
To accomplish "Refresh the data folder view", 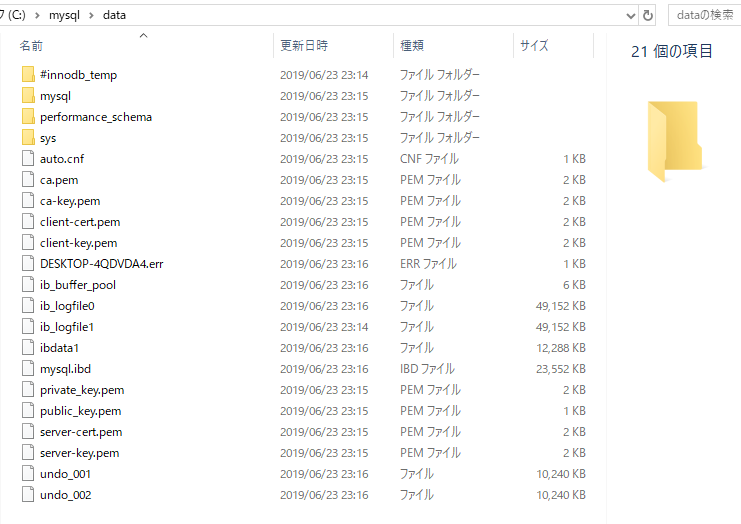I will click(x=648, y=16).
